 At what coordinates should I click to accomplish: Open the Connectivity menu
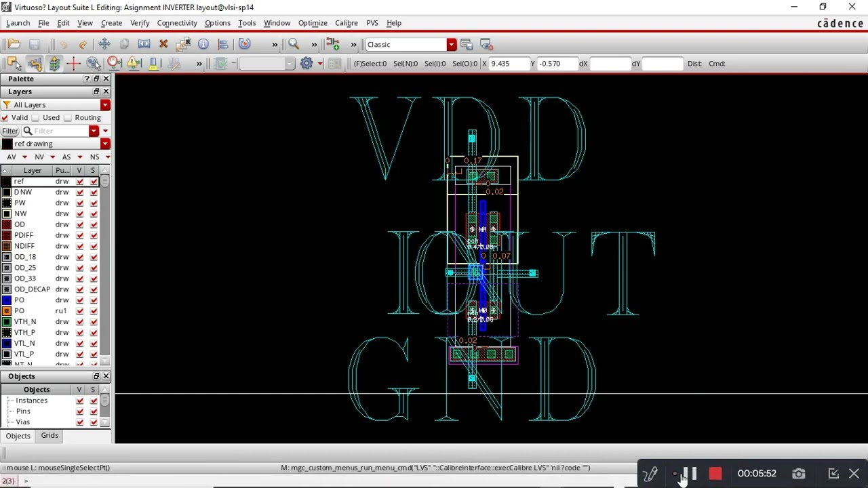click(x=177, y=23)
